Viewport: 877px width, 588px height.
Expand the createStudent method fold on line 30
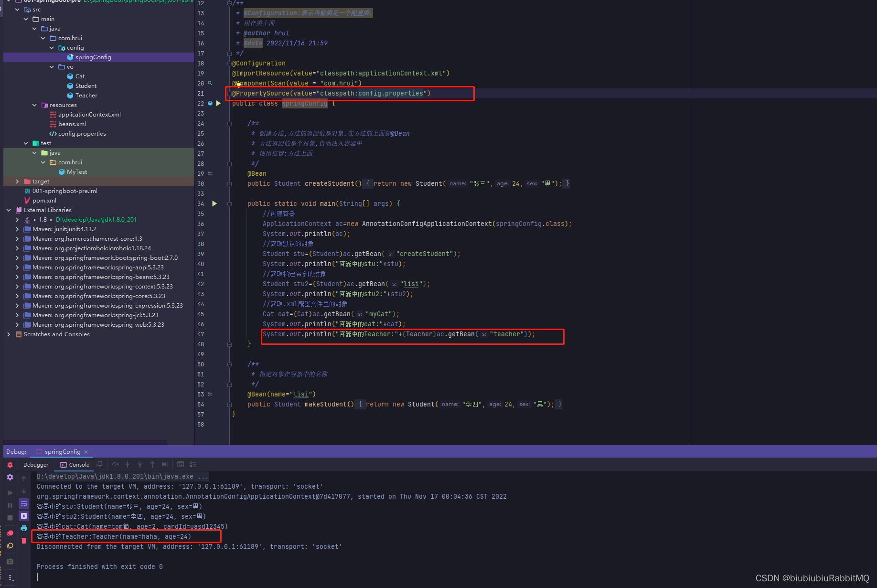click(229, 184)
